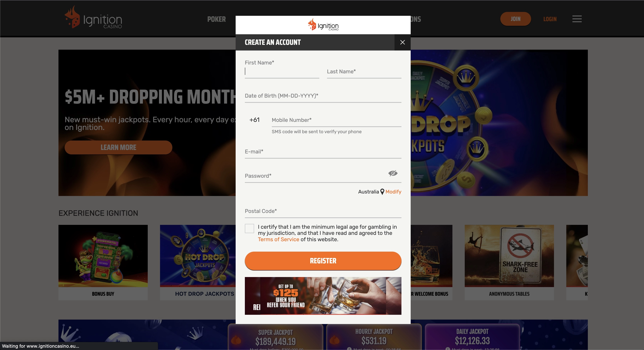Check the legal age certification checkbox

pyautogui.click(x=249, y=228)
